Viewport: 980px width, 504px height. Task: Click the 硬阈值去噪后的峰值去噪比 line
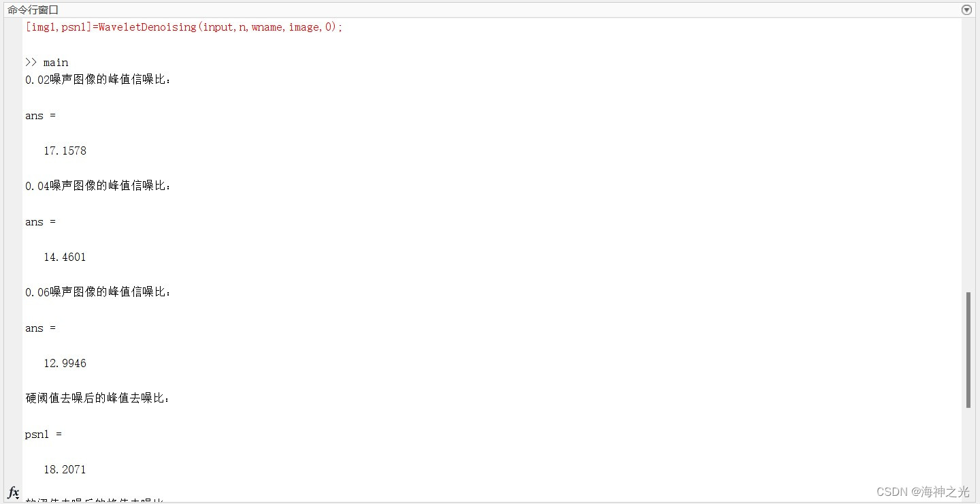98,398
